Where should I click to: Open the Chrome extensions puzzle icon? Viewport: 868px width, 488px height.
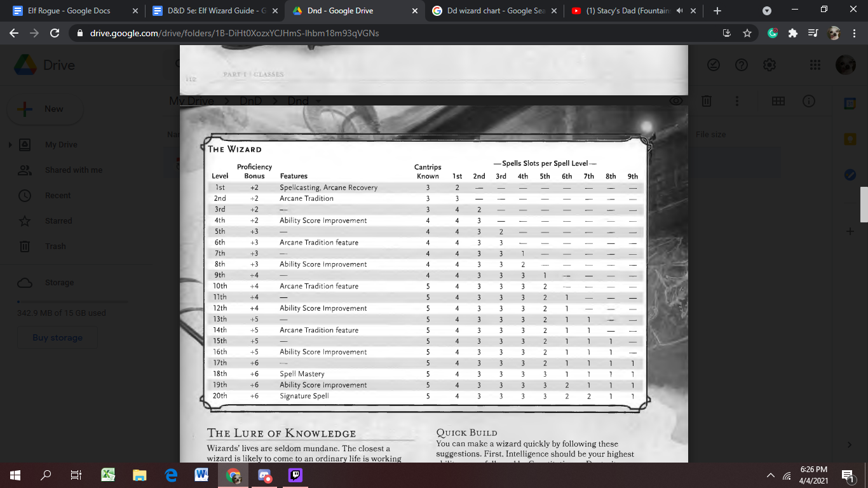(x=792, y=33)
